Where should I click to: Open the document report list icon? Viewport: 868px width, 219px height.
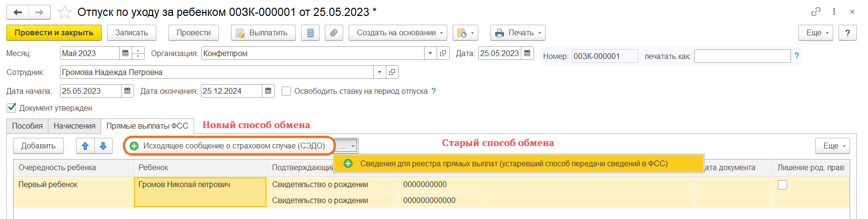pyautogui.click(x=310, y=33)
